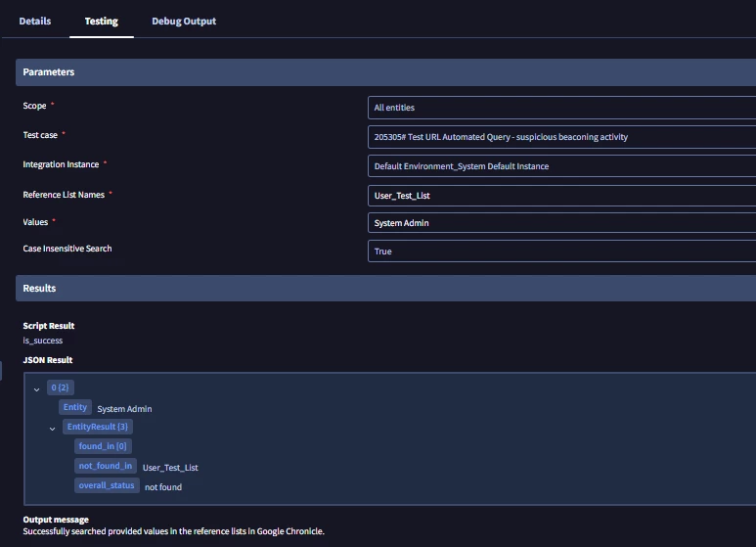Click the EntityResult {3} key badge
Image resolution: width=756 pixels, height=547 pixels.
pos(98,427)
